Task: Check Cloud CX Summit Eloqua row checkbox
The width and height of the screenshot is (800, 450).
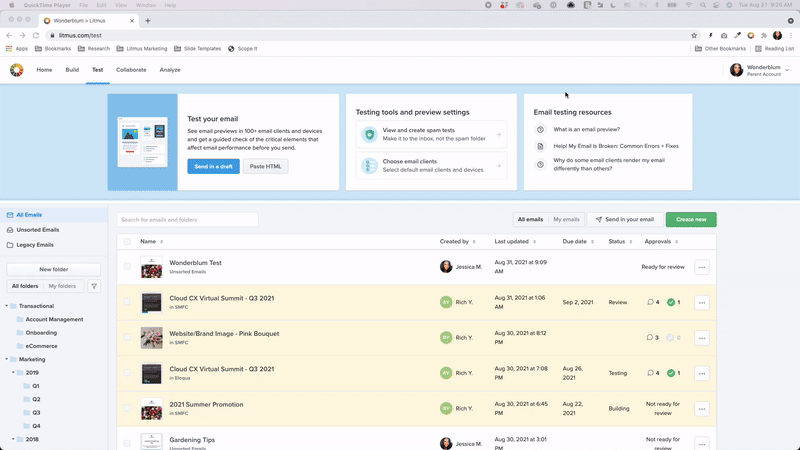Action: pos(127,372)
